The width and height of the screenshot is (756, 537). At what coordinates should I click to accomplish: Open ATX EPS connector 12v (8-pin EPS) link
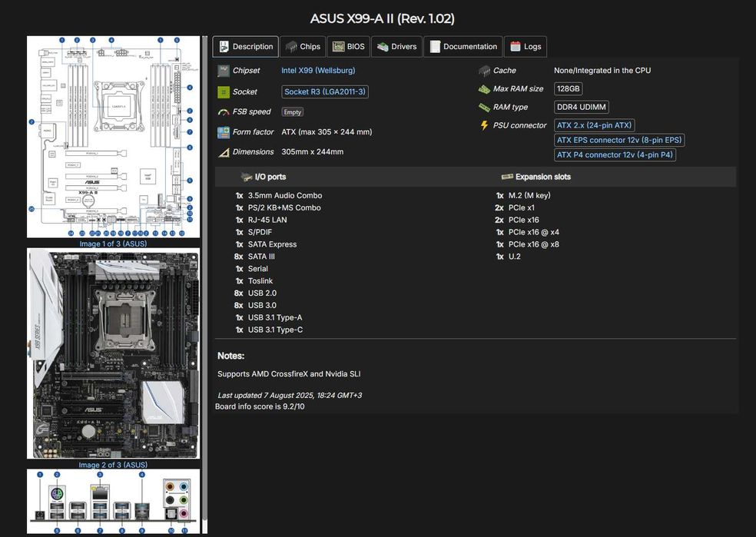(619, 141)
